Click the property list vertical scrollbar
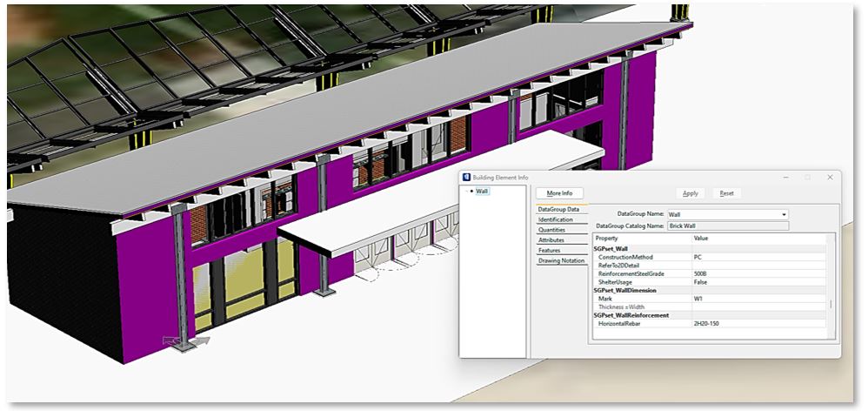 [x=831, y=305]
